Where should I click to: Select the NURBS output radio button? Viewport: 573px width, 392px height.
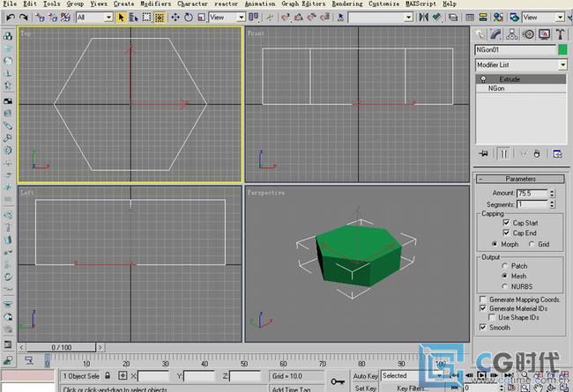504,286
